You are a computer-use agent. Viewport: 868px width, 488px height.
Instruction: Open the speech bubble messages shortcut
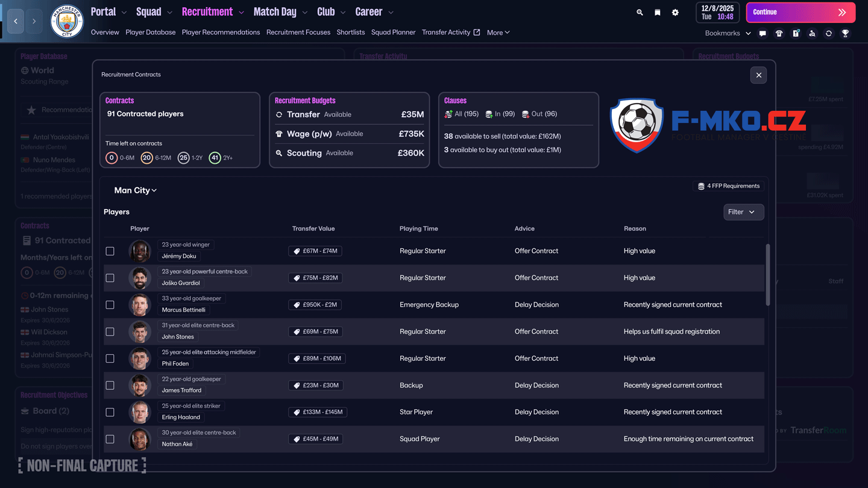coord(763,34)
